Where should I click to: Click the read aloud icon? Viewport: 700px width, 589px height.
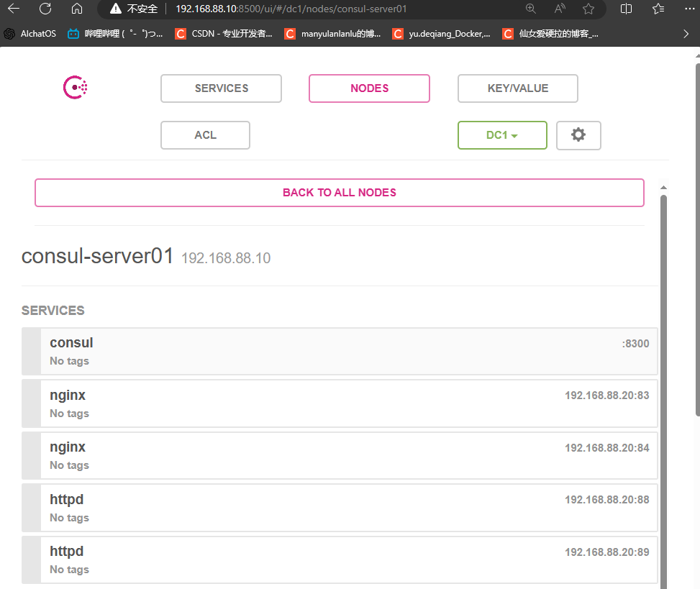click(x=560, y=9)
